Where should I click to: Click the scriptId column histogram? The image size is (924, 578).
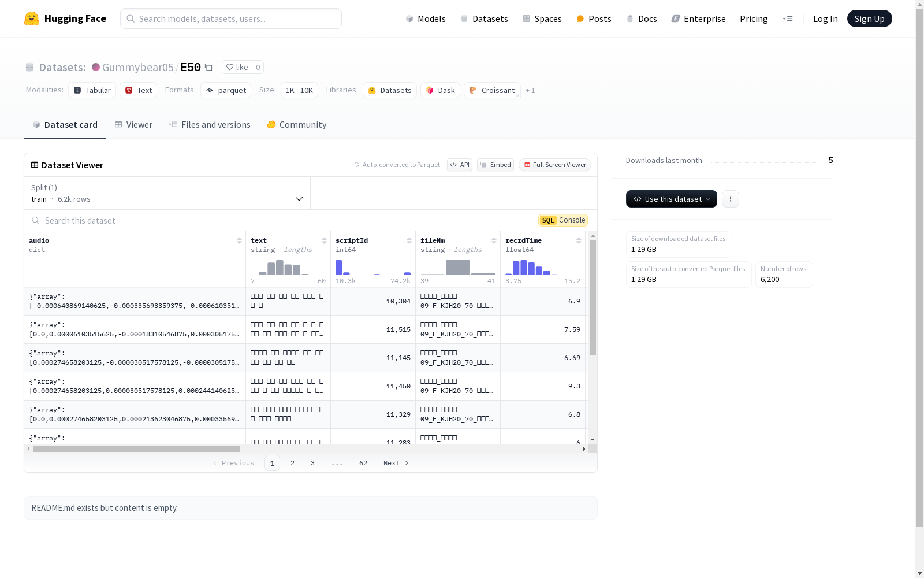[373, 267]
